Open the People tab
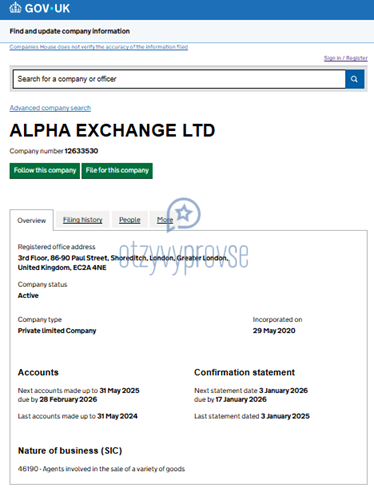374x492 pixels. click(x=130, y=220)
